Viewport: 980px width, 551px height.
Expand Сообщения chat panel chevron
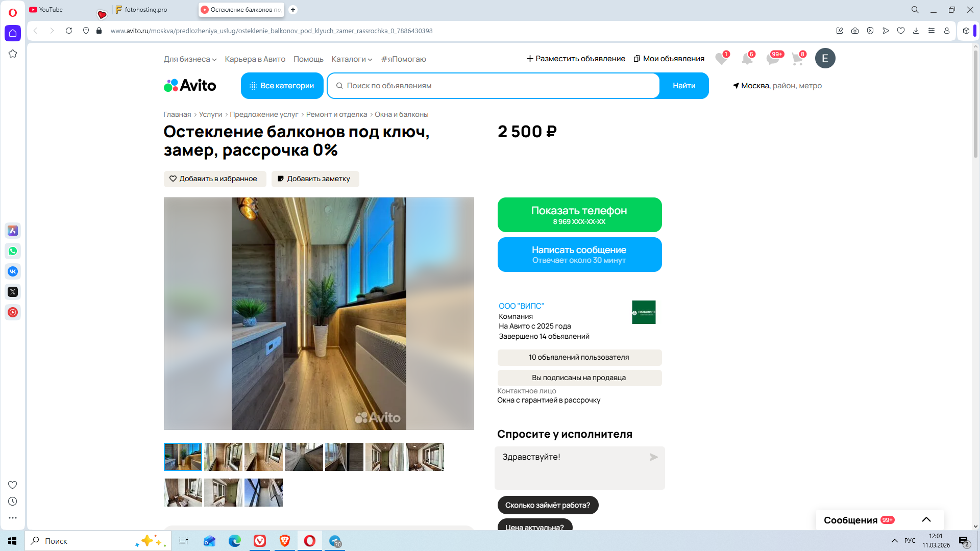pyautogui.click(x=926, y=520)
